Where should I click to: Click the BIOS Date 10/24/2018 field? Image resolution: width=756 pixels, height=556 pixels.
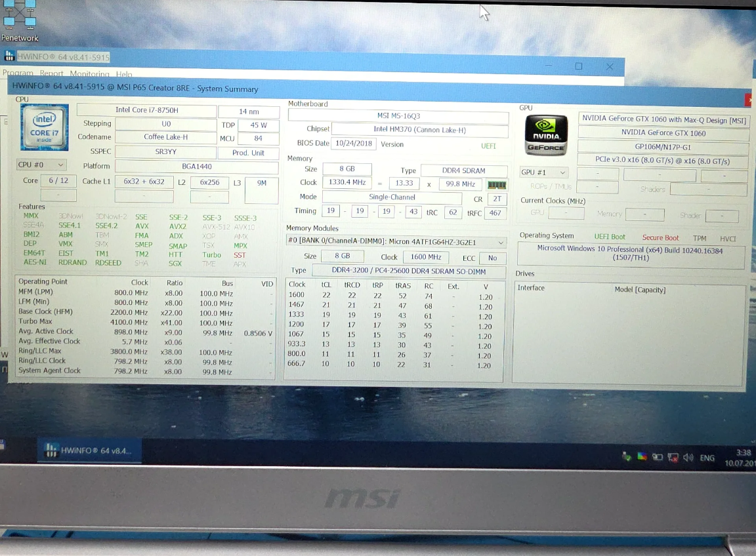354,144
